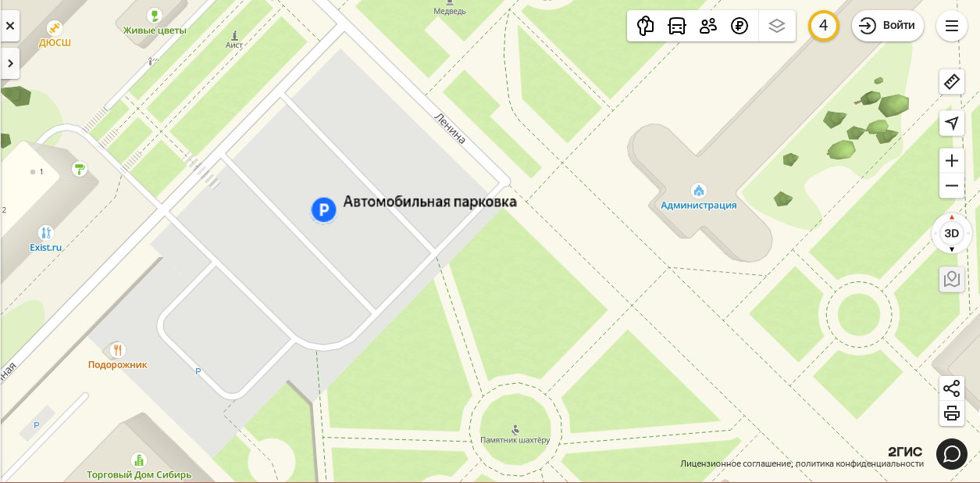
Task: Click the ruble payments icon
Action: click(739, 26)
